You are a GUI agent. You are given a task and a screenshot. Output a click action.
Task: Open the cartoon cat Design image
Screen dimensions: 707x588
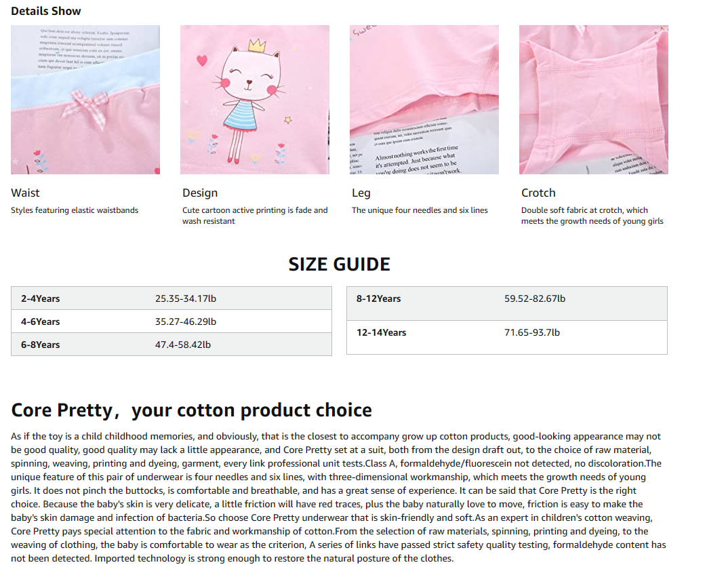(255, 100)
